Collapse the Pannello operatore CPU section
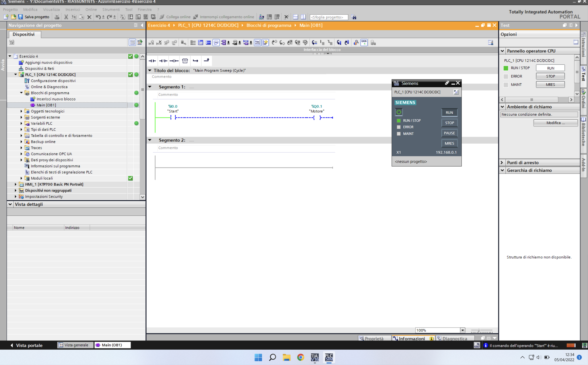Screen dimensions: 588x365 tap(502, 51)
